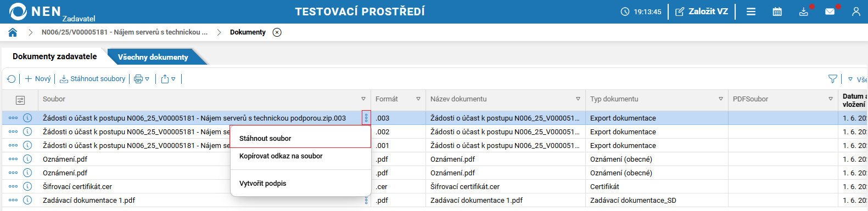Image resolution: width=868 pixels, height=211 pixels.
Task: Click info icon of the .zip.003 row
Action: coord(27,118)
